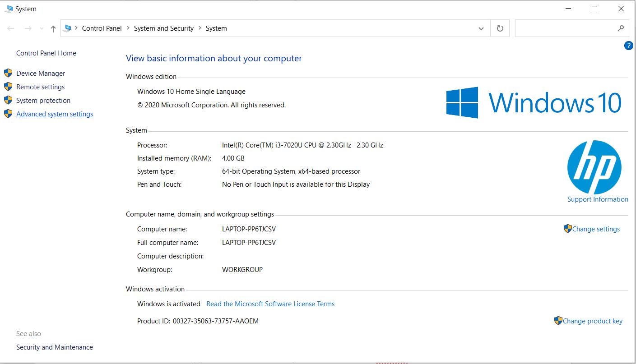
Task: Click System breadcrumb in address bar
Action: pyautogui.click(x=216, y=28)
